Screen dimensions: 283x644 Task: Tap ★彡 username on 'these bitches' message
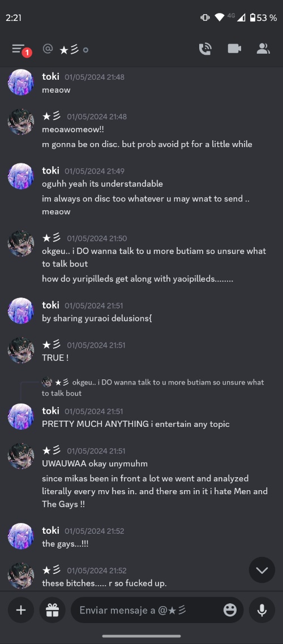coord(52,570)
